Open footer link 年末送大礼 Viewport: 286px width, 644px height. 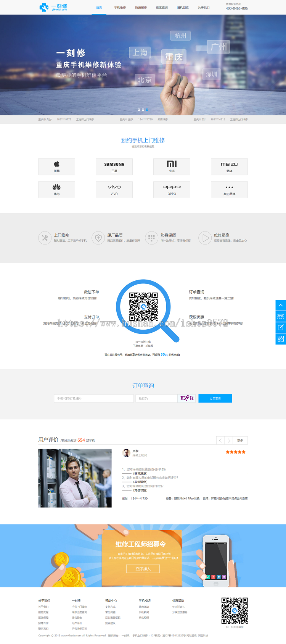pyautogui.click(x=178, y=607)
